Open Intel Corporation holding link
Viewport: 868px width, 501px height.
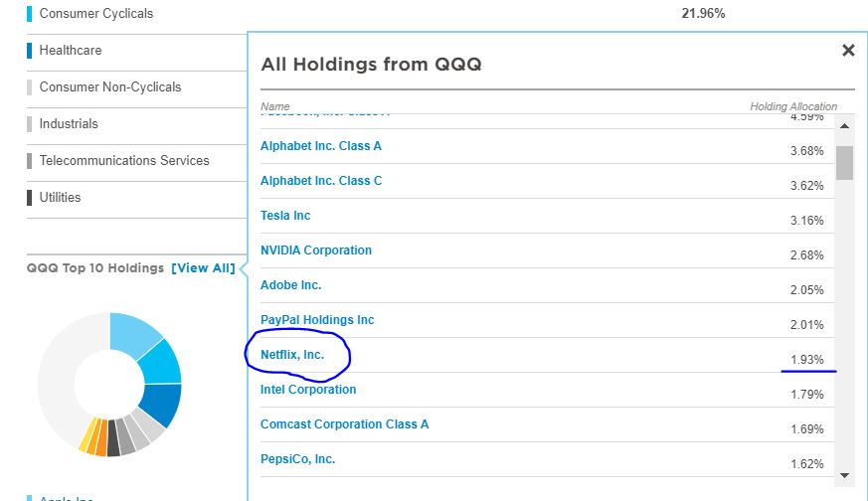point(308,390)
